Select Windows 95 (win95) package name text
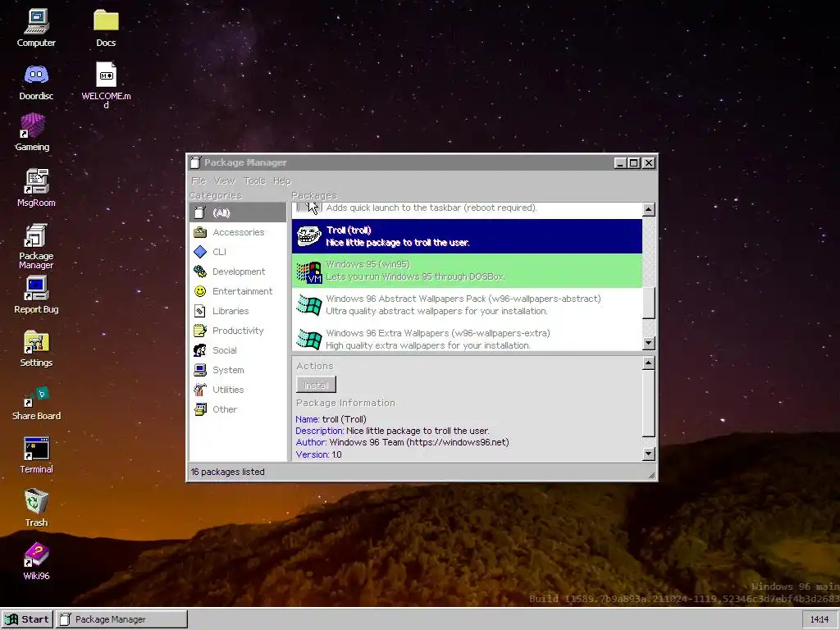Viewport: 840px width, 630px height. click(x=368, y=264)
